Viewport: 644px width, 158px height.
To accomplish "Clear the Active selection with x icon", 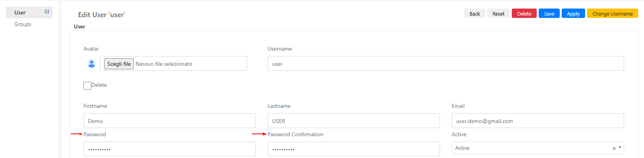I will click(614, 148).
